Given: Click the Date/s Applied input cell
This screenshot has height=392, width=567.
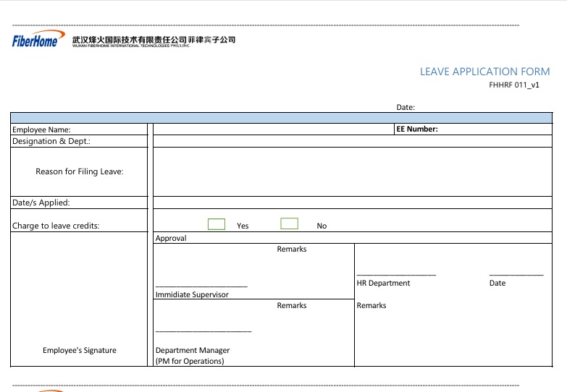Looking at the screenshot, I should 352,203.
